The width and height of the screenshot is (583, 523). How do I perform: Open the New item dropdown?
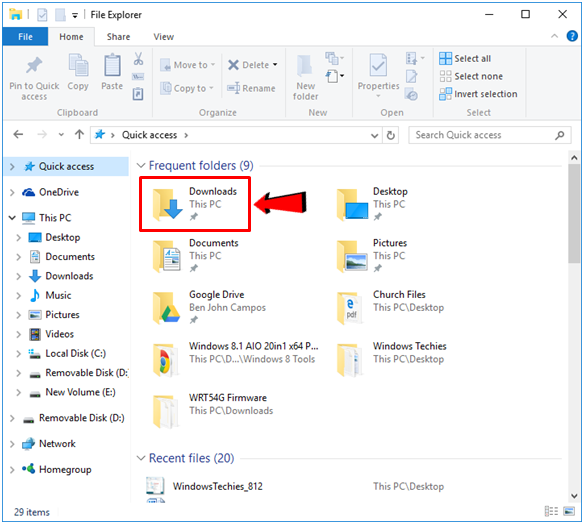(335, 59)
